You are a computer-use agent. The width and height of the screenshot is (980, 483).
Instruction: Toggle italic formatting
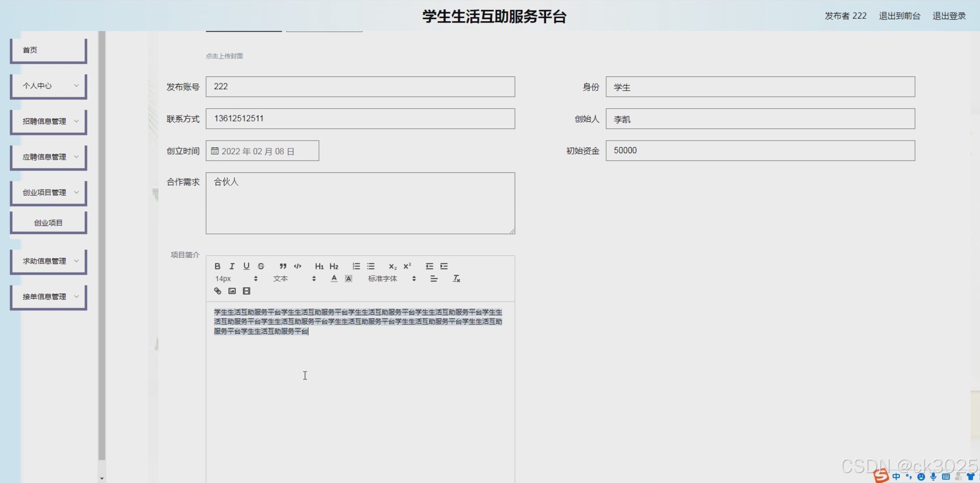point(232,266)
